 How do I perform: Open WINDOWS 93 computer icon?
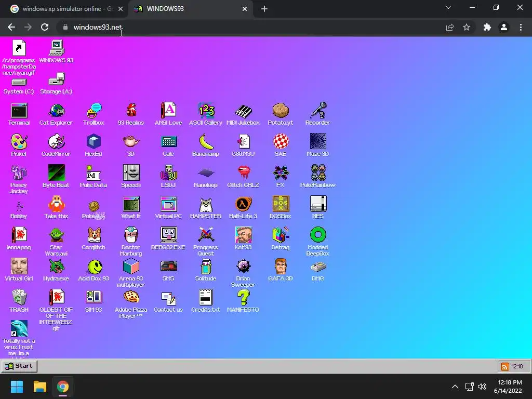tap(56, 51)
